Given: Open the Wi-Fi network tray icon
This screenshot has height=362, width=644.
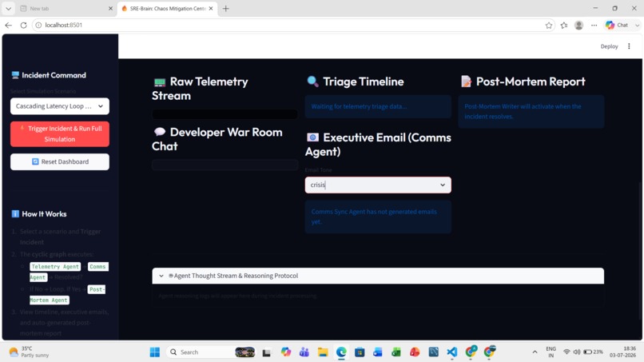Looking at the screenshot, I should pyautogui.click(x=566, y=352).
